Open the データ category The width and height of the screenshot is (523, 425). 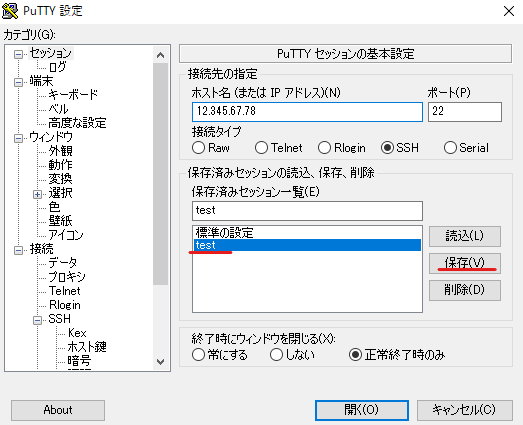63,263
